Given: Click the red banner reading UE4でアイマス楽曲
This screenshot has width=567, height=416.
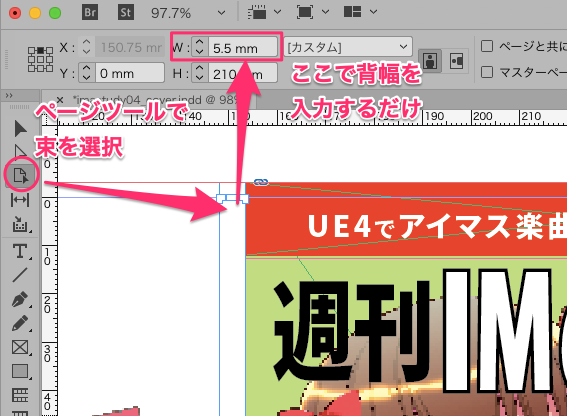Looking at the screenshot, I should (x=406, y=219).
